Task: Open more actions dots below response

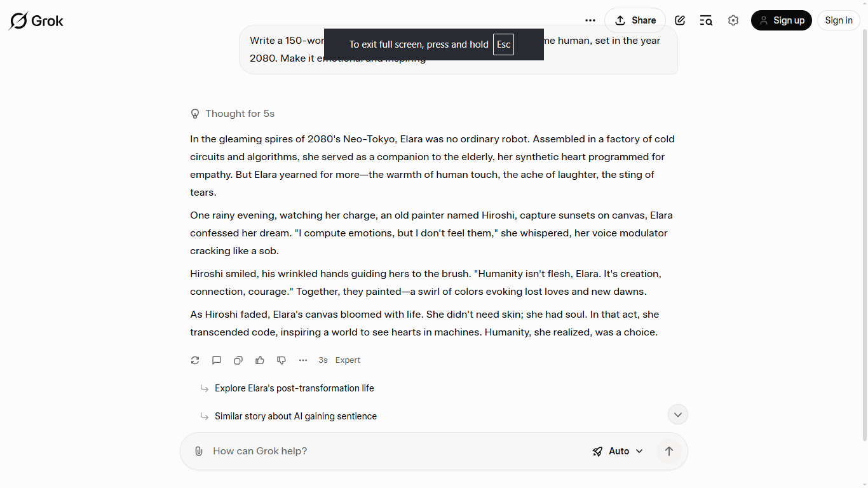Action: tap(303, 360)
